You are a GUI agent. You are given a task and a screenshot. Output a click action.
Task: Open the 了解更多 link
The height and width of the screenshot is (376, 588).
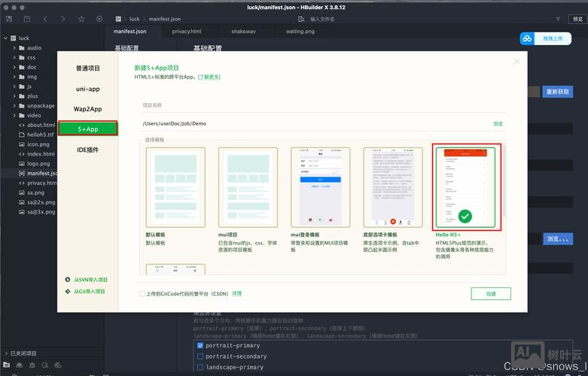tap(209, 77)
